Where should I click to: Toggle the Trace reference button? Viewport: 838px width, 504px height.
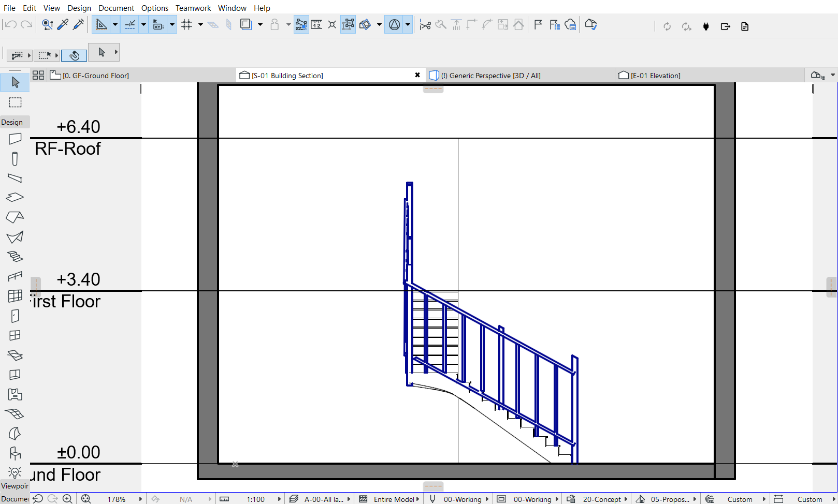point(246,25)
